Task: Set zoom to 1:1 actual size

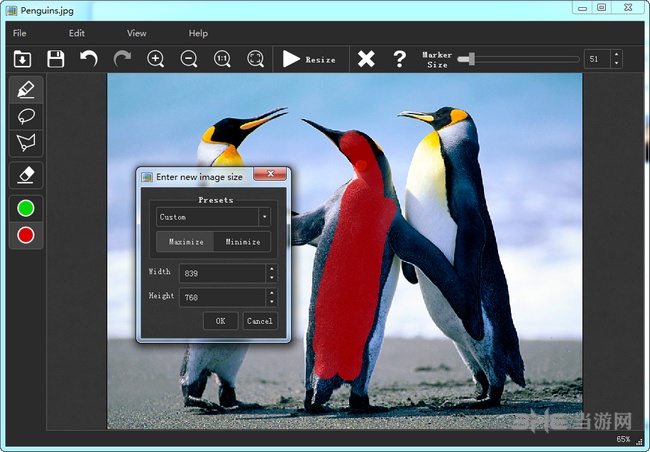Action: click(222, 60)
